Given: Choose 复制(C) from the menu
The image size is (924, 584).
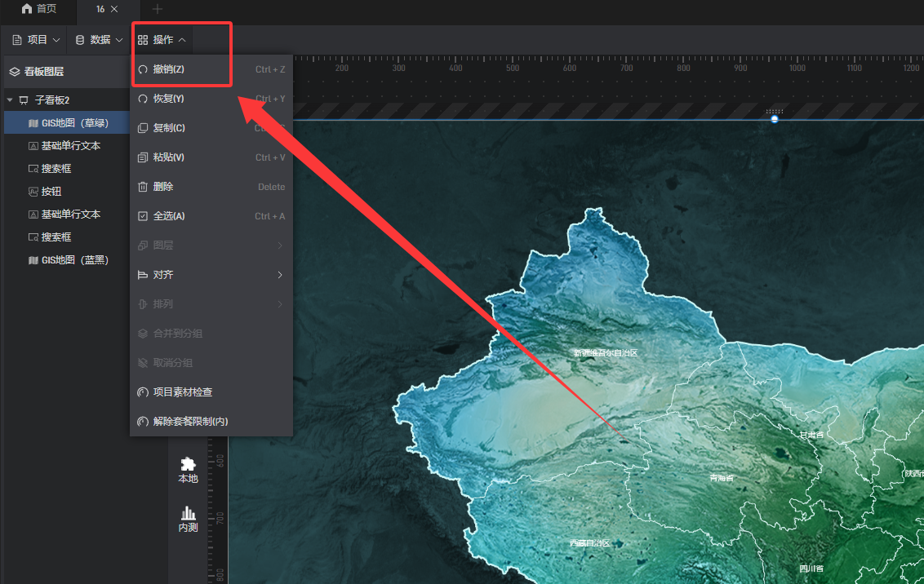Looking at the screenshot, I should [x=211, y=128].
